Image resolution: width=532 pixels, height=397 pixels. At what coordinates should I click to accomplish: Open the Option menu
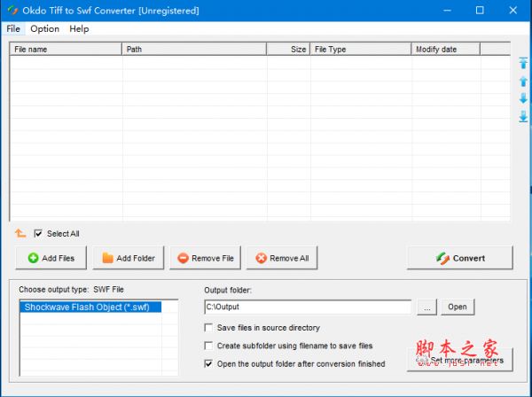click(x=45, y=29)
